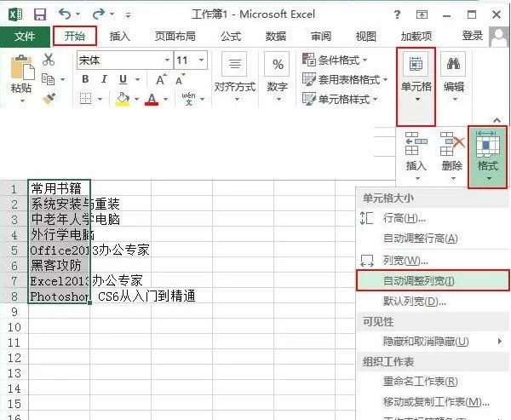Screen dimensions: 511x420
Task: Select cell containing 常用书籍
Action: 59,188
